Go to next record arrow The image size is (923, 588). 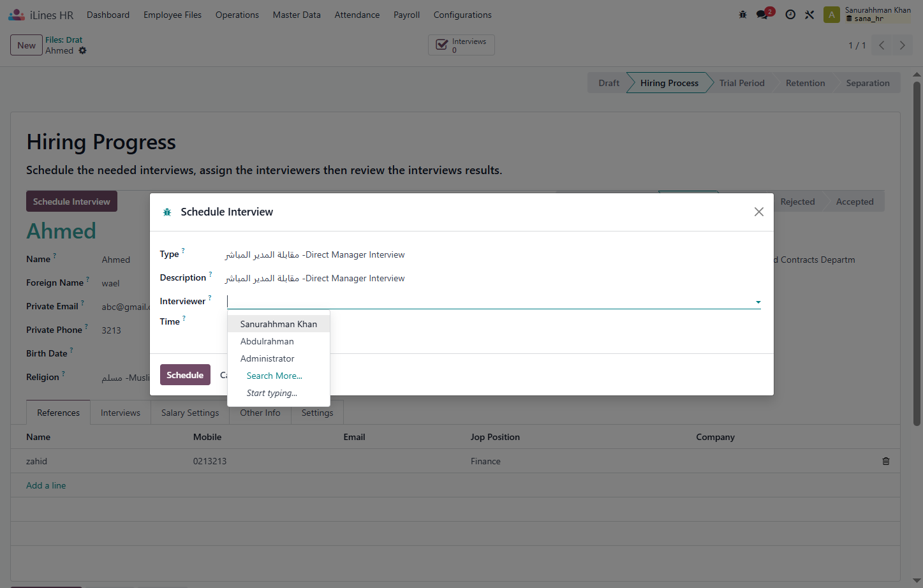tap(902, 45)
